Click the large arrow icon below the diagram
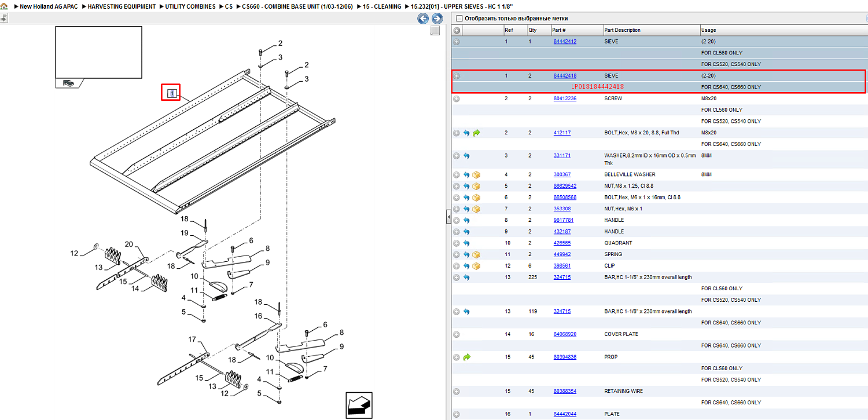The width and height of the screenshot is (868, 420). [359, 405]
